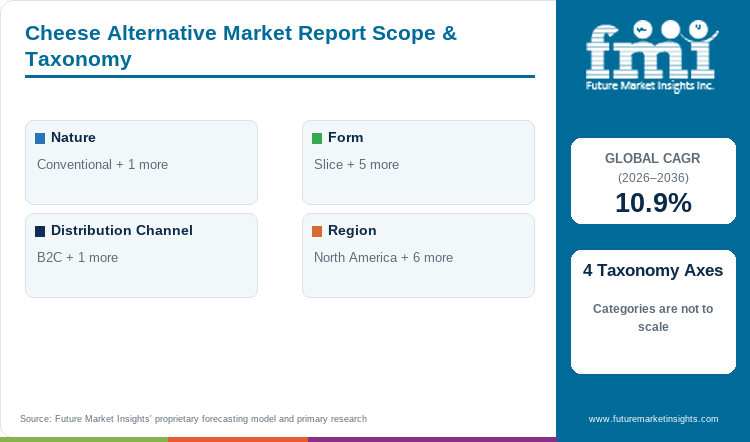The height and width of the screenshot is (442, 750).
Task: Click the text 'B2C + 1 more'
Action: click(x=77, y=257)
